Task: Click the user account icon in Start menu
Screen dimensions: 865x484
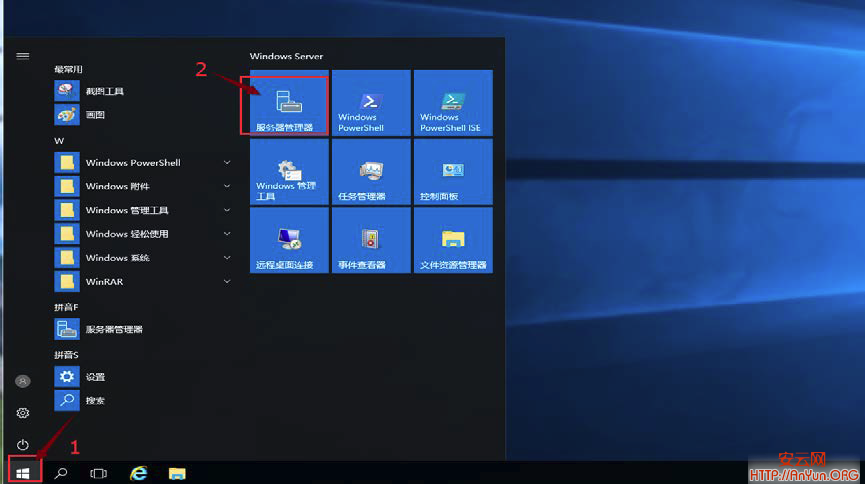Action: click(x=23, y=381)
